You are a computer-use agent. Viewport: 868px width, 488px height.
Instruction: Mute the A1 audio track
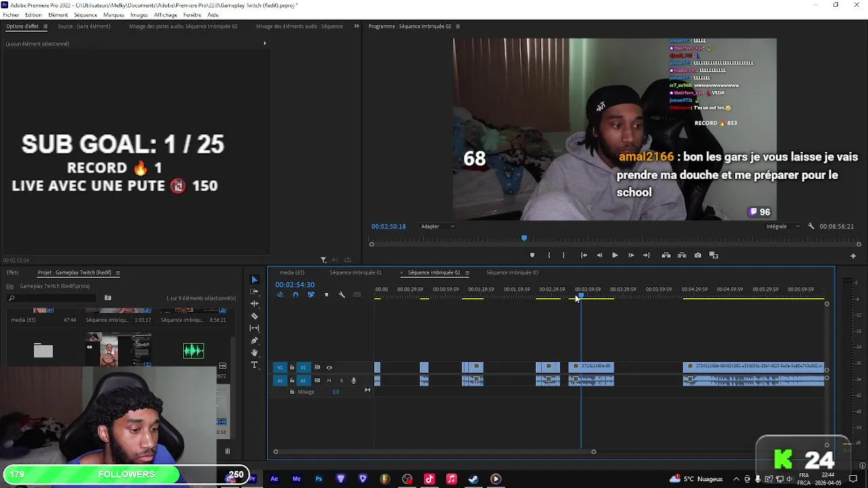[x=329, y=380]
